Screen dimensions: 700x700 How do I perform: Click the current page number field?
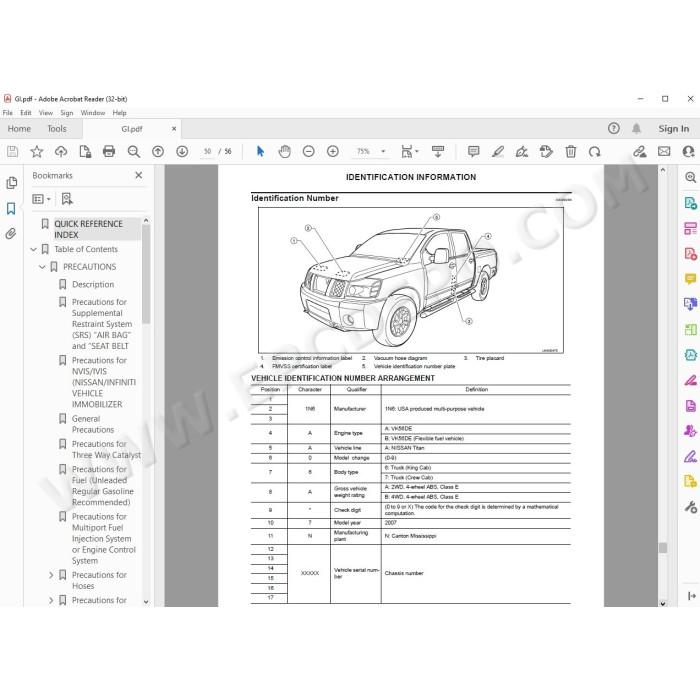(207, 152)
